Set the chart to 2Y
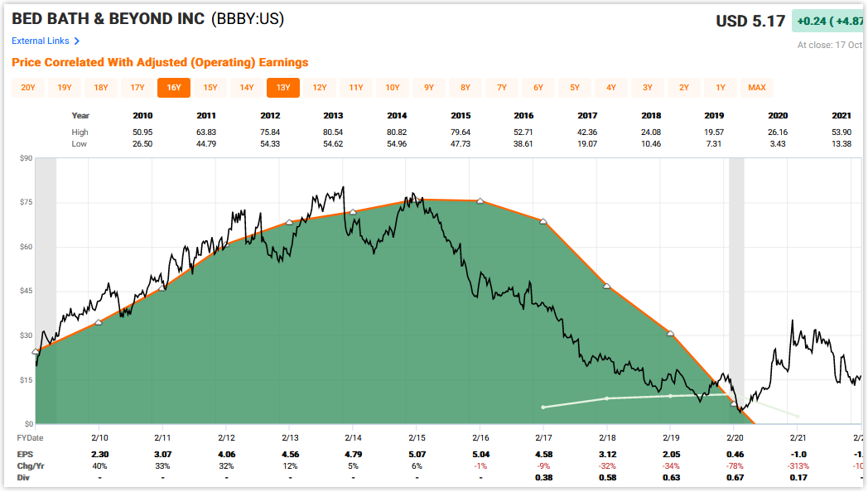This screenshot has width=868, height=492. (684, 88)
